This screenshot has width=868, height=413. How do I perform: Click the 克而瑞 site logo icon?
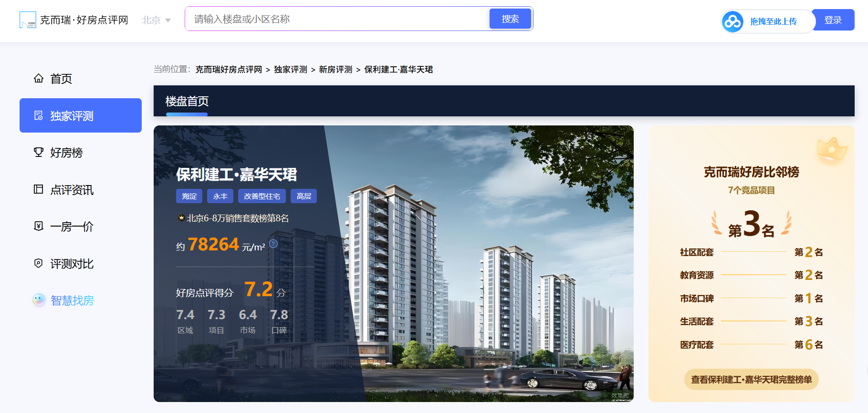tap(28, 20)
